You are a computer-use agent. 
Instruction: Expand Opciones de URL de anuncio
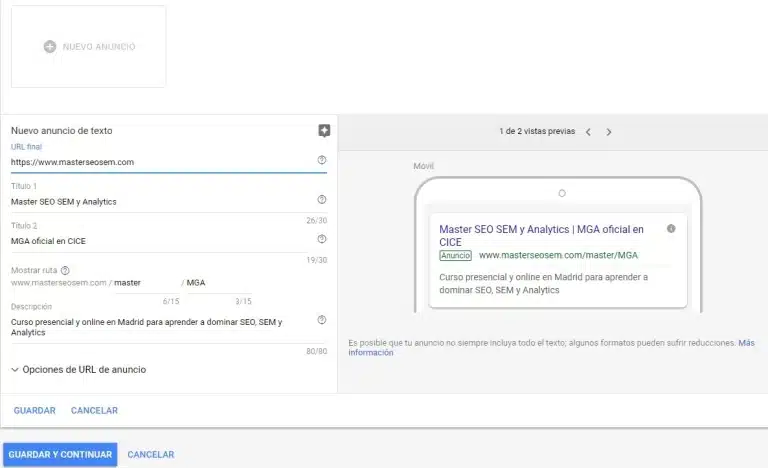(78, 369)
